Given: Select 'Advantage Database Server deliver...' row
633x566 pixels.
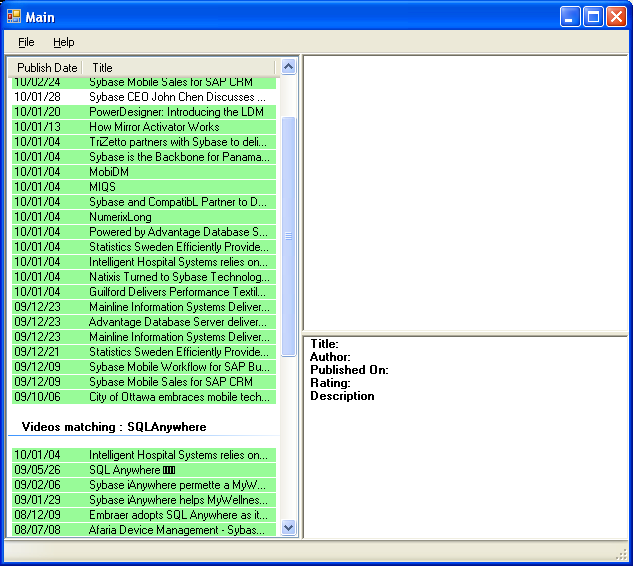Looking at the screenshot, I should (144, 322).
